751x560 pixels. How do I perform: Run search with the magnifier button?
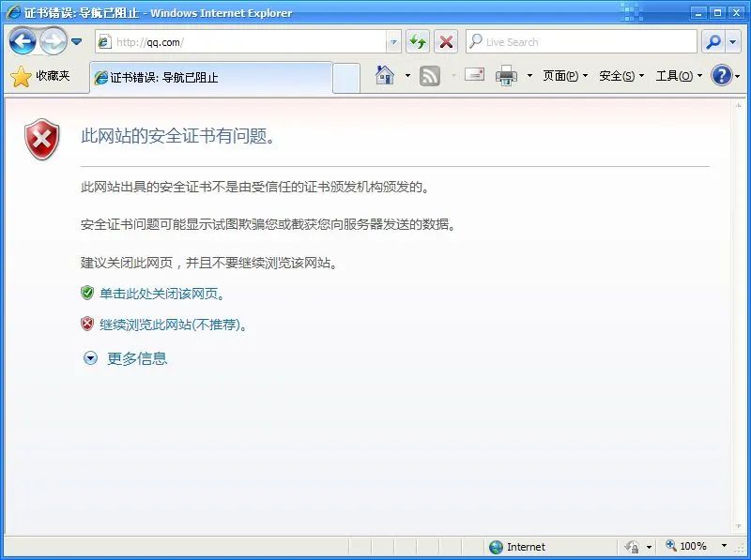pos(713,42)
